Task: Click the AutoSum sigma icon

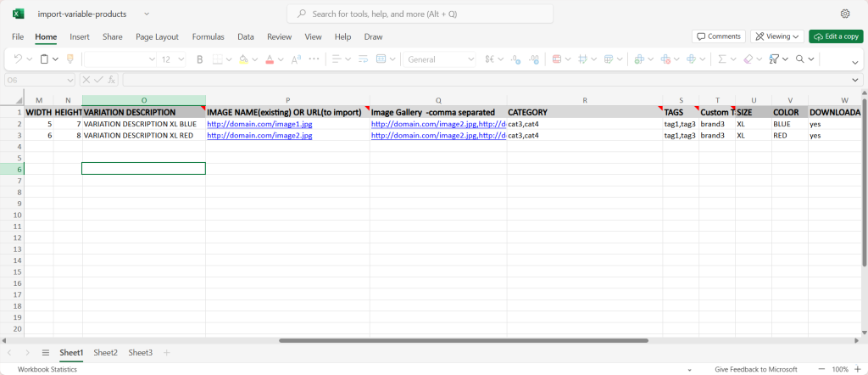Action: coord(721,59)
